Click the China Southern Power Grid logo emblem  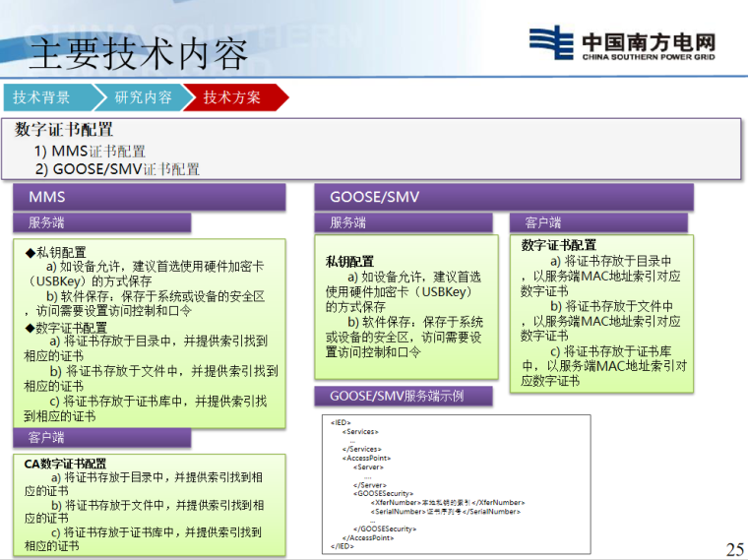click(x=550, y=43)
